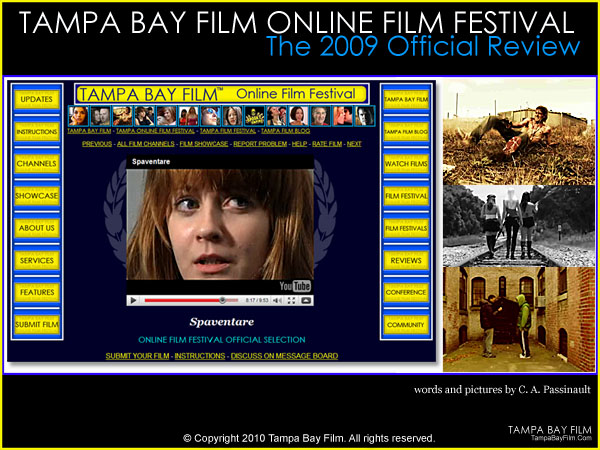Open the SERVICES sidebar button
Image resolution: width=600 pixels, height=450 pixels.
[x=37, y=261]
